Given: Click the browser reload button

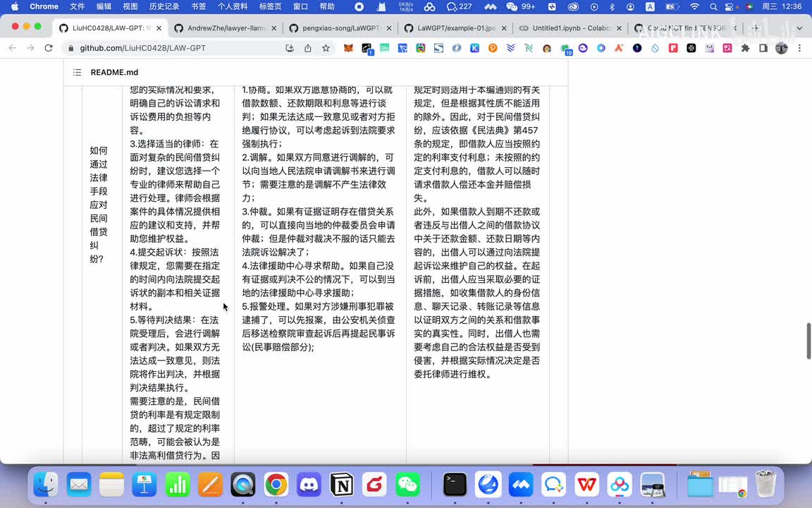Looking at the screenshot, I should [x=49, y=48].
